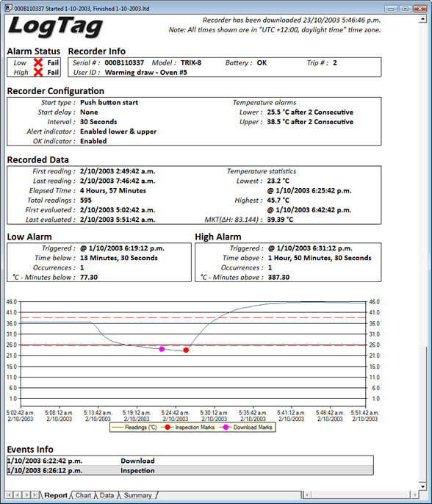Click lower alarm 25.5 °C value
The image size is (432, 504).
[310, 112]
